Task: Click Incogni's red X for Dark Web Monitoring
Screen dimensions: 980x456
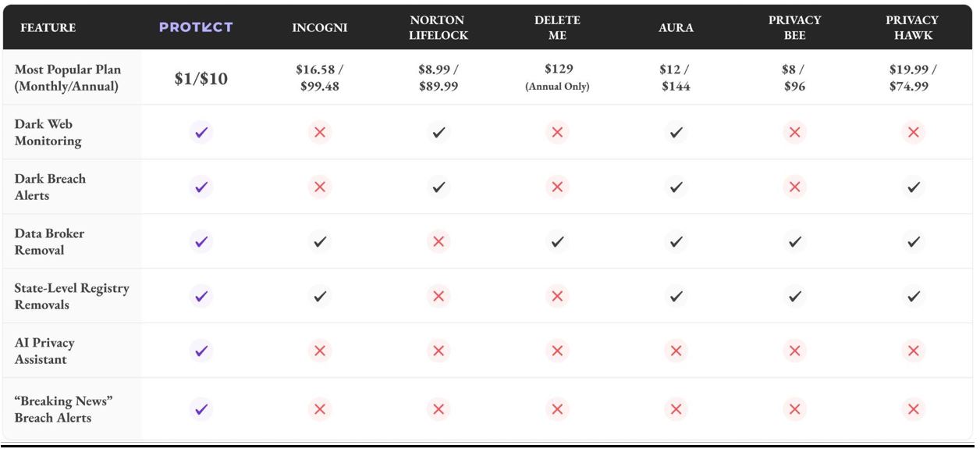Action: 320,133
